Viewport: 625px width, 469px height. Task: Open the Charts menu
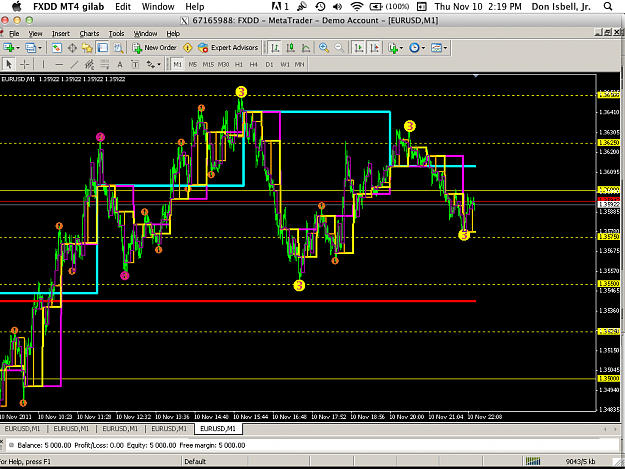89,33
